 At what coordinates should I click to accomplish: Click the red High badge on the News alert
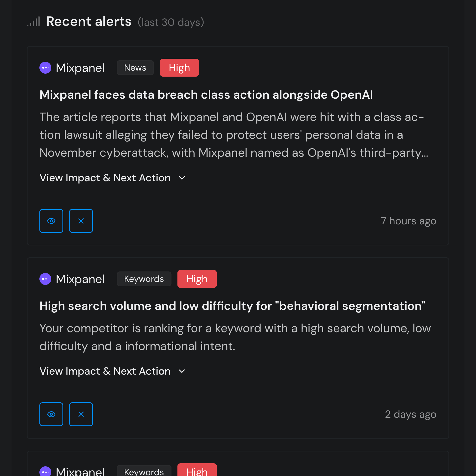point(179,68)
